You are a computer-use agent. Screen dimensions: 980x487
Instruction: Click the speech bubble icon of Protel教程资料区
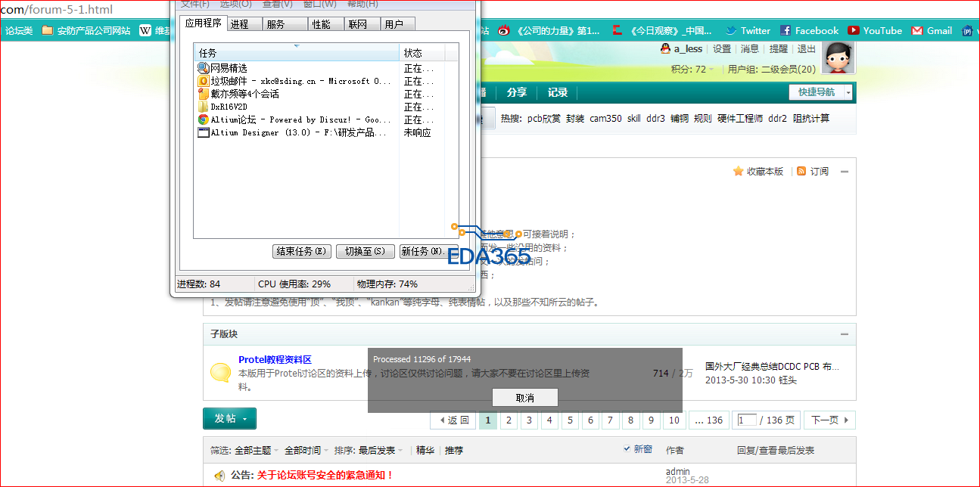[220, 372]
